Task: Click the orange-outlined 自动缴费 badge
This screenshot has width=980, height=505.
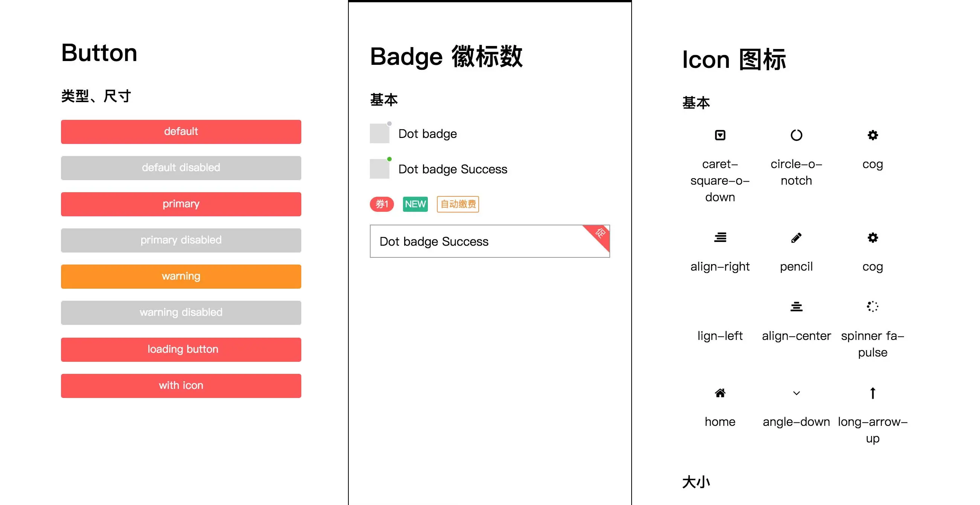Action: tap(458, 204)
